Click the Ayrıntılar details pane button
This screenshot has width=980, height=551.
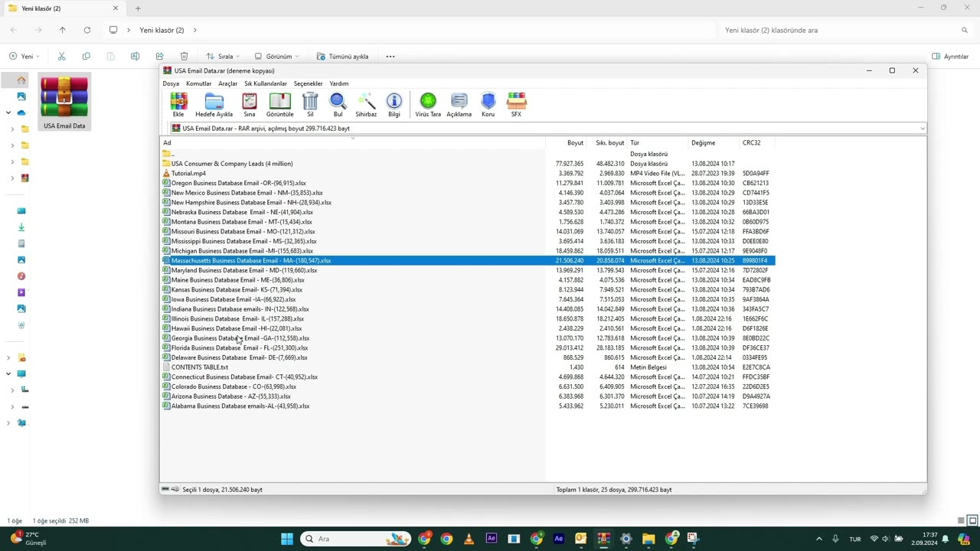[950, 56]
